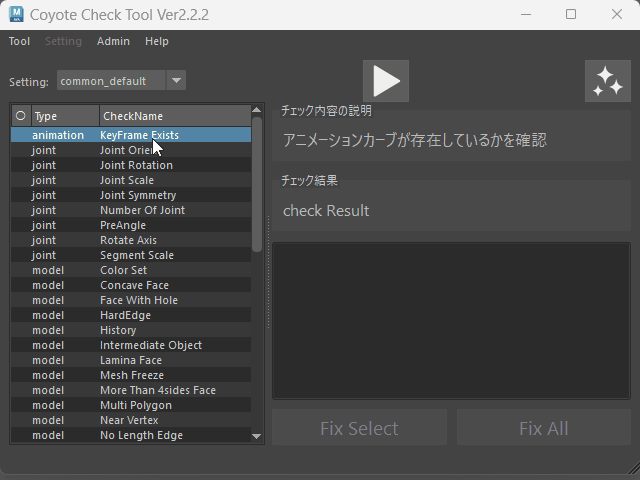640x480 pixels.
Task: Click the Maya app icon in title bar
Action: click(x=17, y=15)
